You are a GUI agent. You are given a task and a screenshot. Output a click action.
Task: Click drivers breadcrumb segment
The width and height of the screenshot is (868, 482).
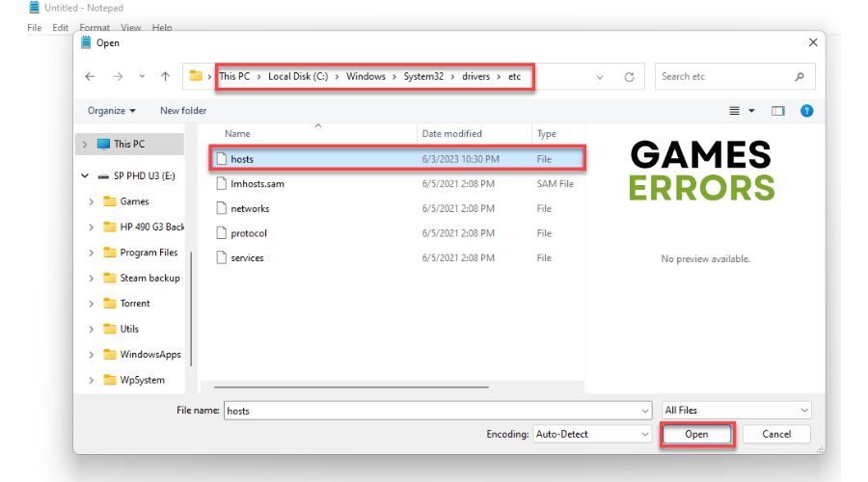click(475, 76)
